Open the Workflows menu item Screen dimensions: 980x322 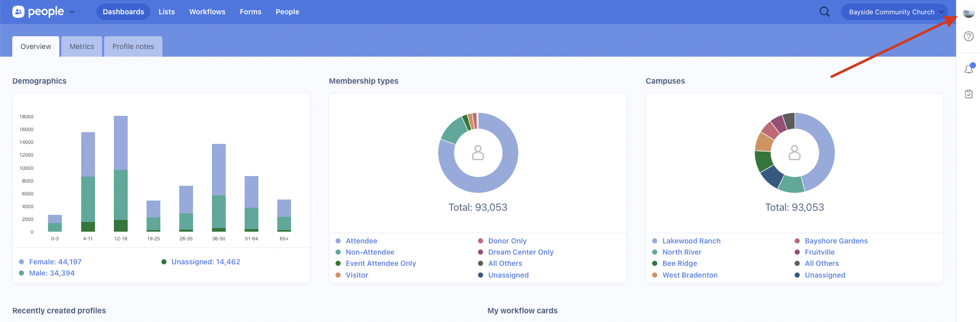click(207, 12)
